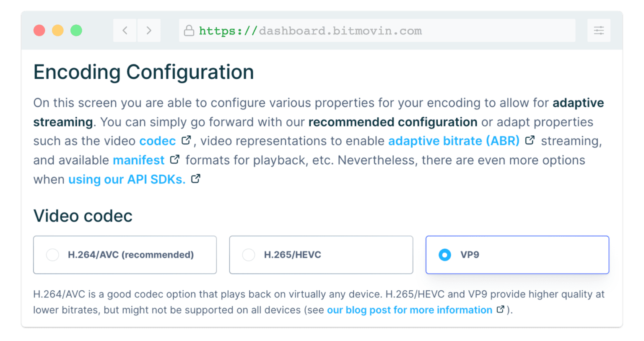Open the codec link
Viewport: 644px width, 341px height.
157,141
